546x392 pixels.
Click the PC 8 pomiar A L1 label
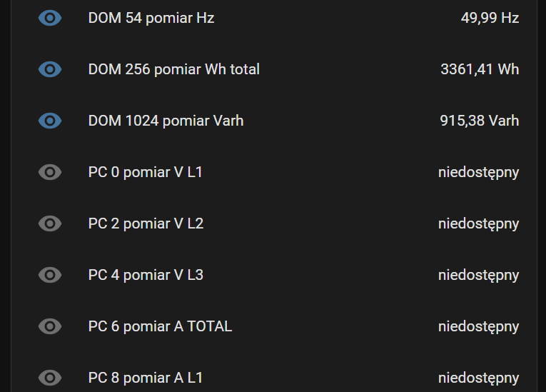click(x=146, y=378)
